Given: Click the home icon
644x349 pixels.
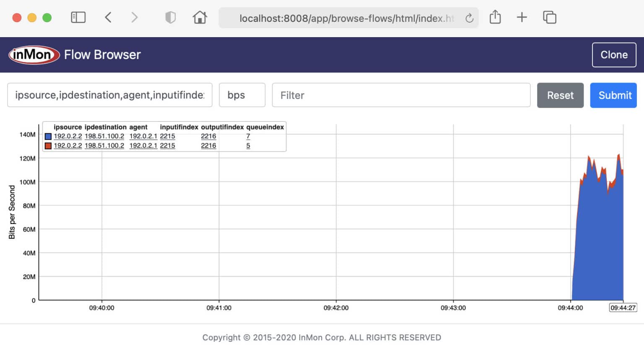Looking at the screenshot, I should pos(200,17).
